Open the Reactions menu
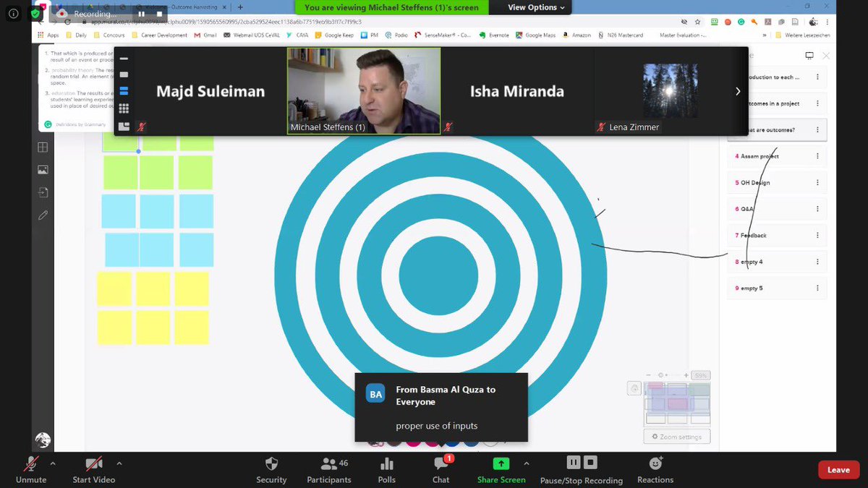Screen dimensions: 868x488 [x=655, y=468]
